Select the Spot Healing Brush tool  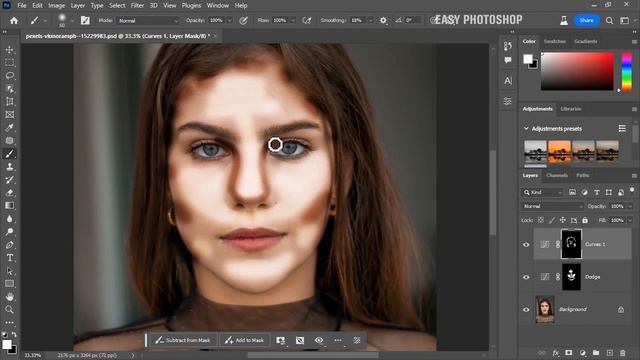pos(9,141)
